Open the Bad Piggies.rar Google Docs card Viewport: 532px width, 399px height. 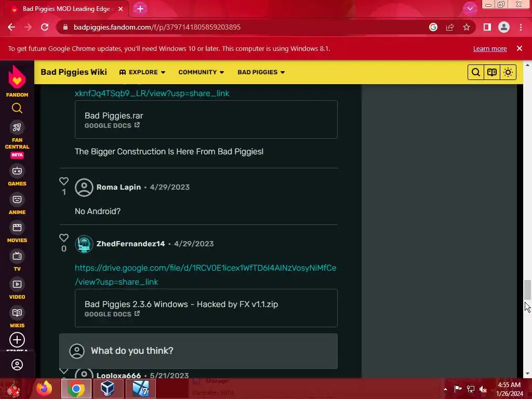pyautogui.click(x=206, y=119)
